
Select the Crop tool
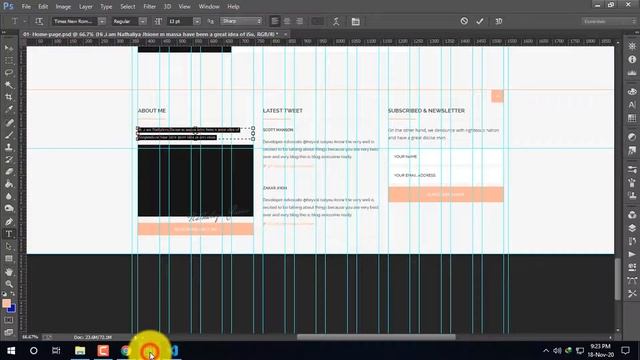[9, 97]
